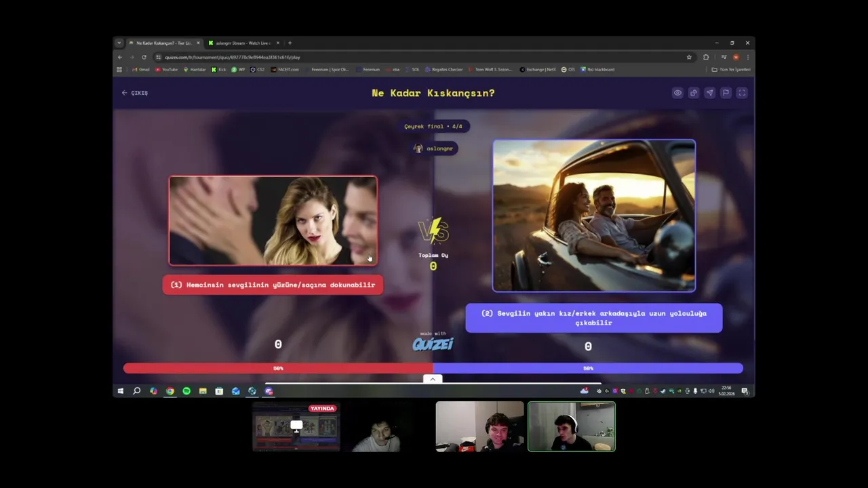The image size is (868, 488).
Task: Open Chrome from the taskbar
Action: tap(170, 391)
